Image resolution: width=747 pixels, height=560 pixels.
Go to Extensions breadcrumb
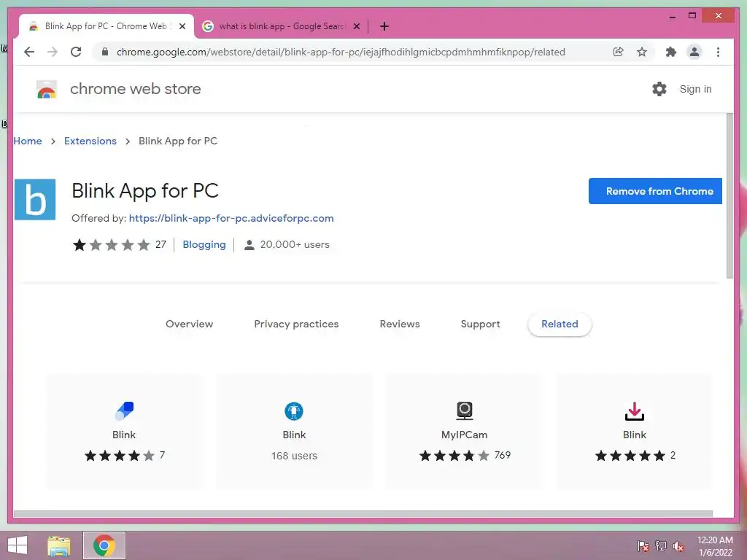coord(90,141)
